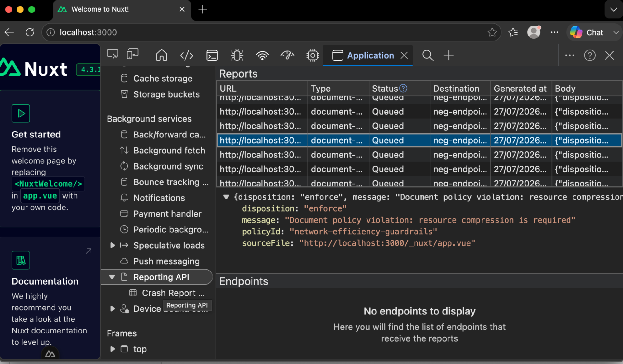Viewport: 623px width, 364px height.
Task: Close DevTools panel
Action: click(609, 55)
